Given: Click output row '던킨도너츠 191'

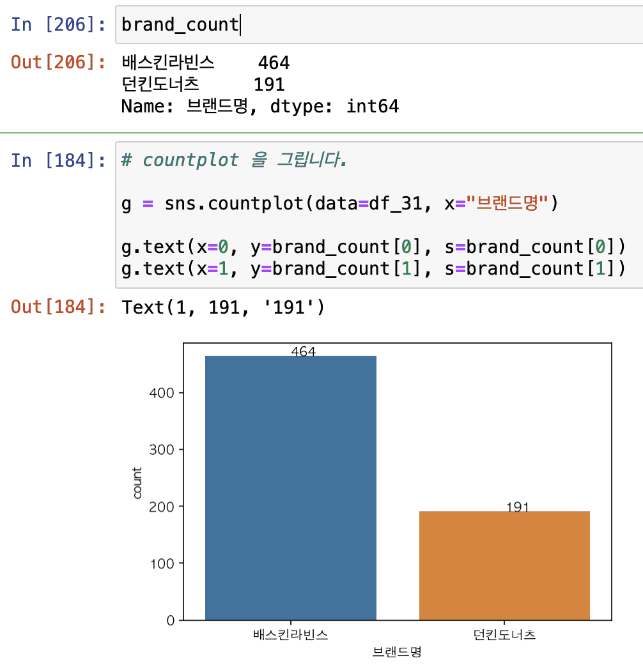Looking at the screenshot, I should pos(203,84).
